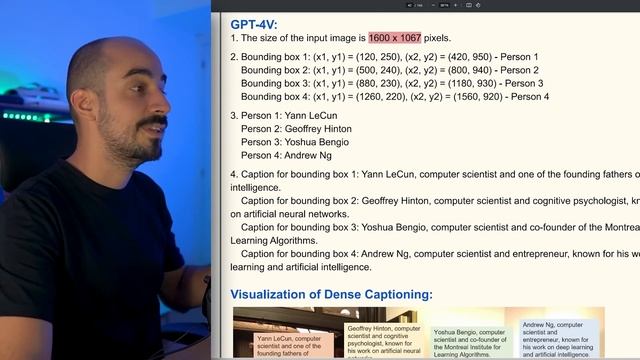Click the line starting "Caption for bounding box 3"

440,227
